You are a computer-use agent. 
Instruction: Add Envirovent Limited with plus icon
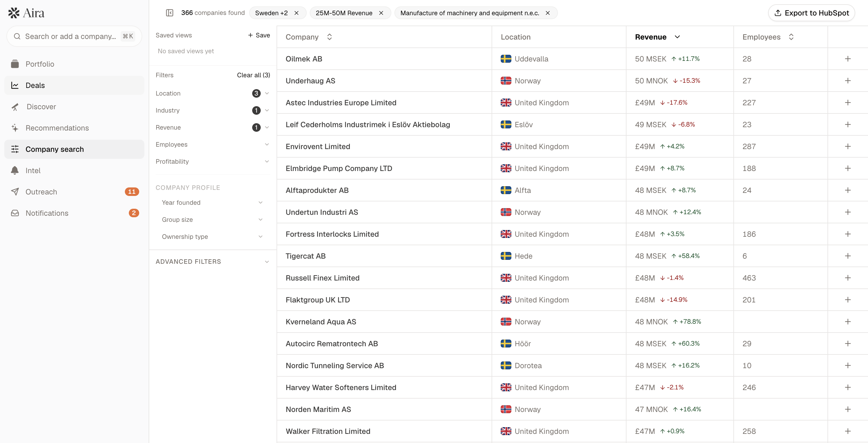pos(848,146)
